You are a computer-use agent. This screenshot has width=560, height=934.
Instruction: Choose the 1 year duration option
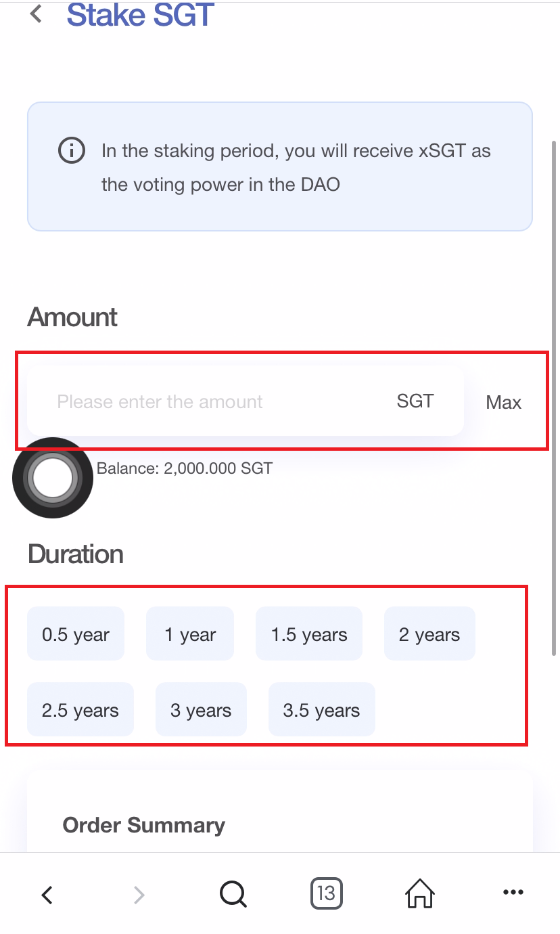190,634
